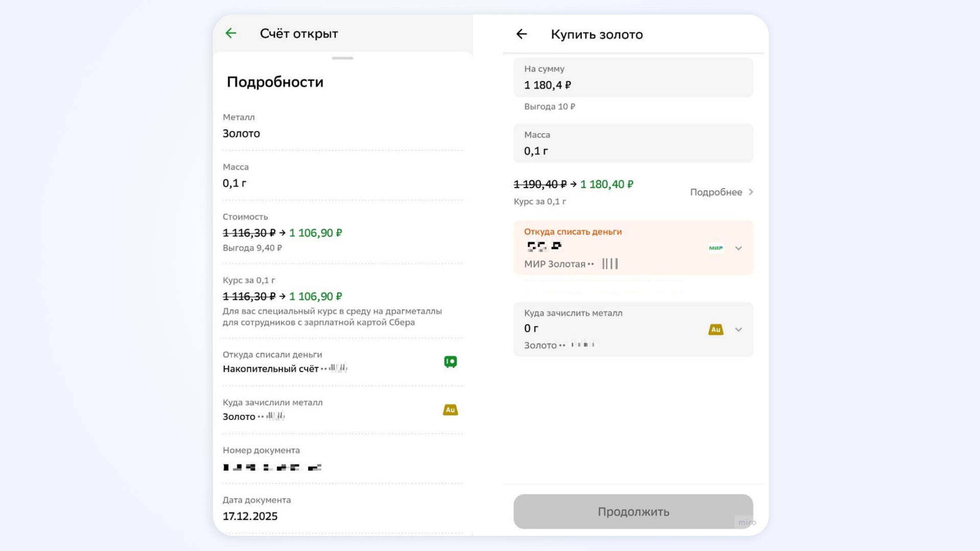The height and width of the screenshot is (551, 980).
Task: Tap black back arrow on Купить золото
Action: (x=521, y=34)
